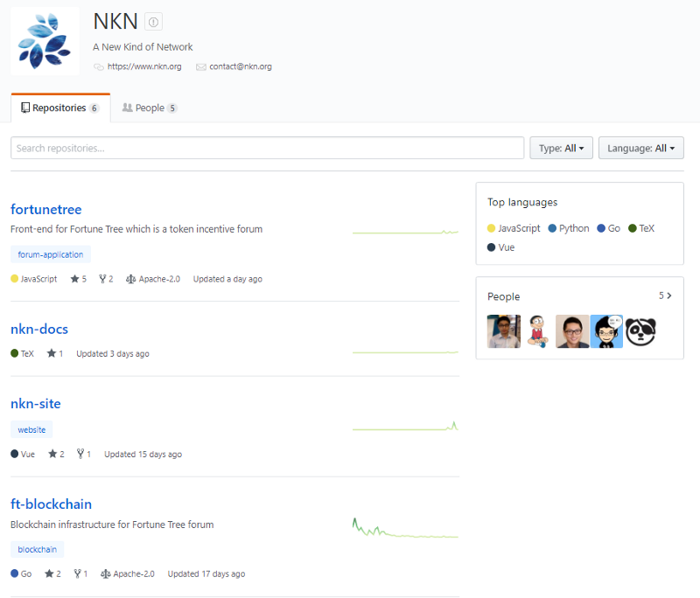Click the website topic tag
This screenshot has height=598, width=700.
click(31, 430)
